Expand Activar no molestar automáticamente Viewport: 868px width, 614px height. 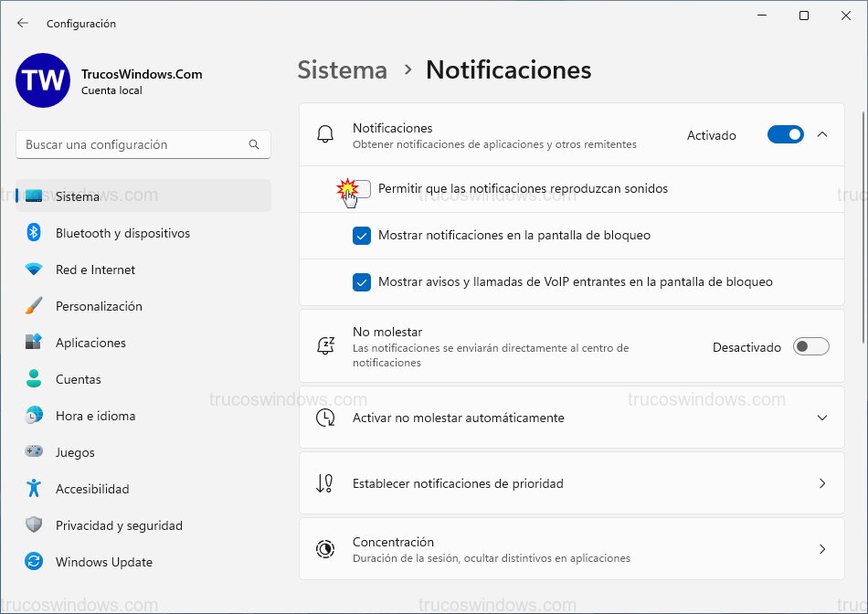click(822, 418)
